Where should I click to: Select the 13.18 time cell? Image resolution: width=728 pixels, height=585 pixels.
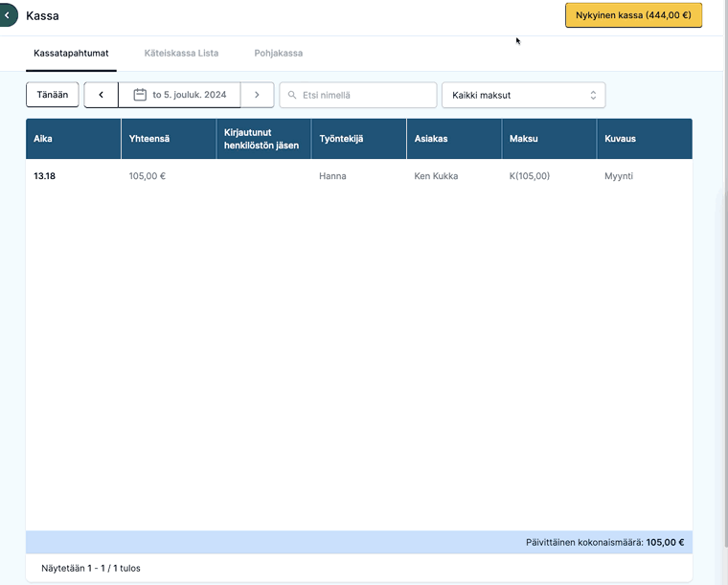pos(45,176)
